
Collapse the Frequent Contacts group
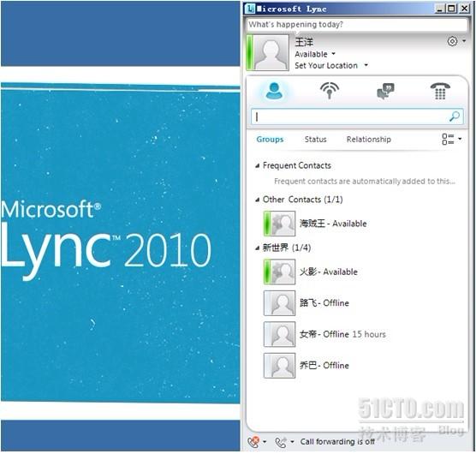click(x=257, y=166)
